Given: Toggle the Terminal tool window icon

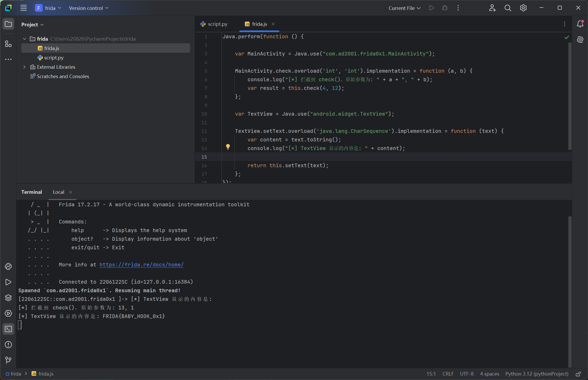Looking at the screenshot, I should click(x=8, y=329).
